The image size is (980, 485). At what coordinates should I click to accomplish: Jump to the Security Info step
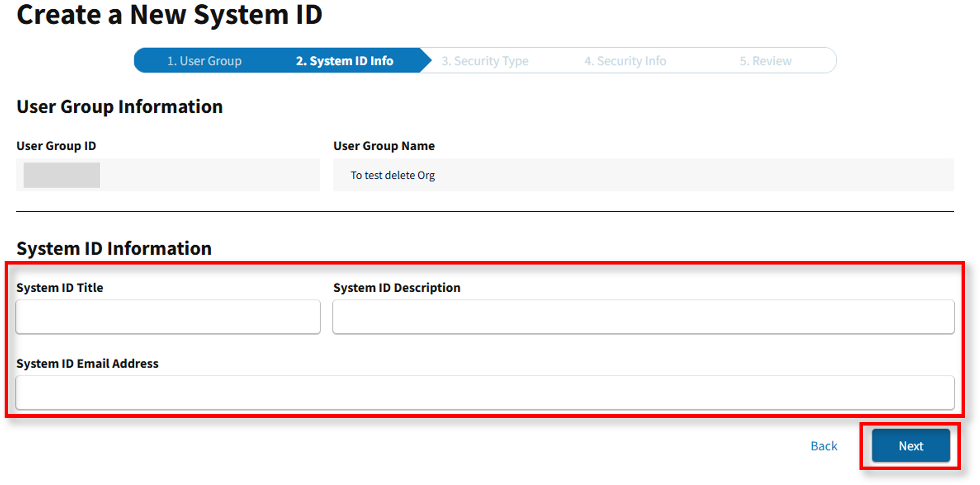[625, 61]
